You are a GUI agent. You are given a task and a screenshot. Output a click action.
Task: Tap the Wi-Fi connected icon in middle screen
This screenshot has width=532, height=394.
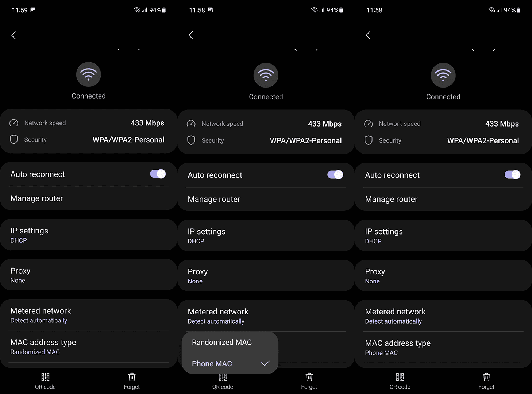(266, 75)
